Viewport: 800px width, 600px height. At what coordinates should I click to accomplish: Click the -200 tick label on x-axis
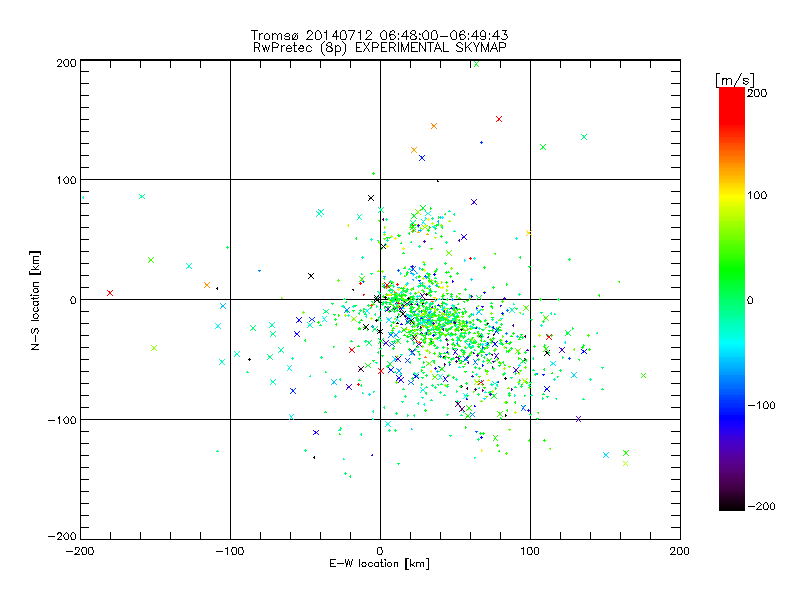(80, 551)
